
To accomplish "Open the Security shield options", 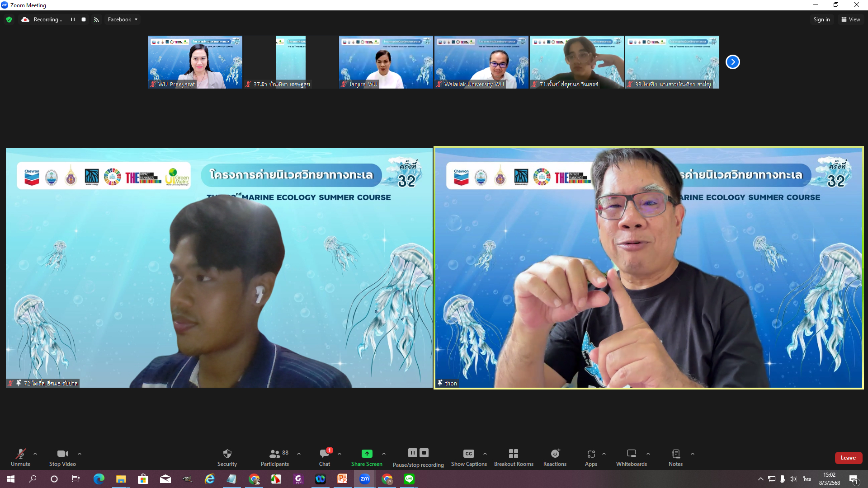I will tap(227, 457).
